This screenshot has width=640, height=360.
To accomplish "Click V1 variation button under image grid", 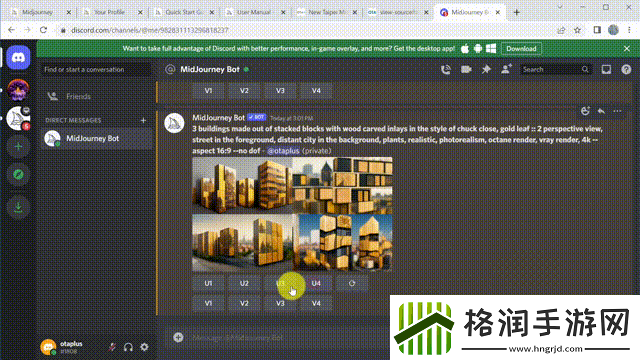I will click(x=208, y=303).
